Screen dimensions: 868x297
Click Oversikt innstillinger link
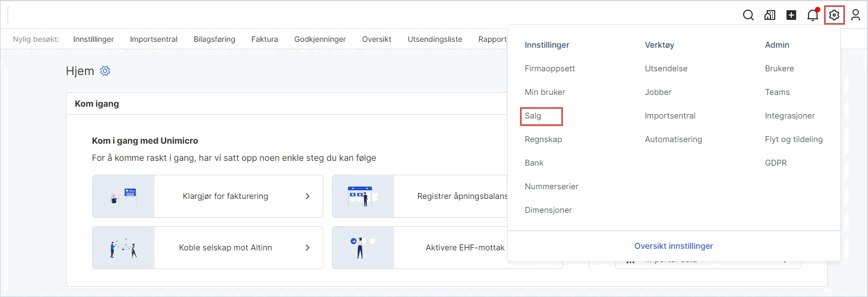(673, 246)
